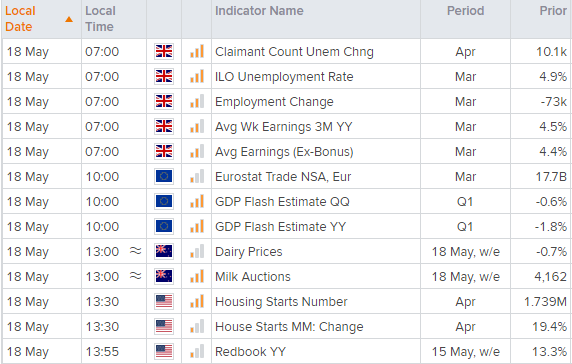Click the orange sort arrow in the Local Date header
Screen dimensions: 572x364
coord(69,19)
